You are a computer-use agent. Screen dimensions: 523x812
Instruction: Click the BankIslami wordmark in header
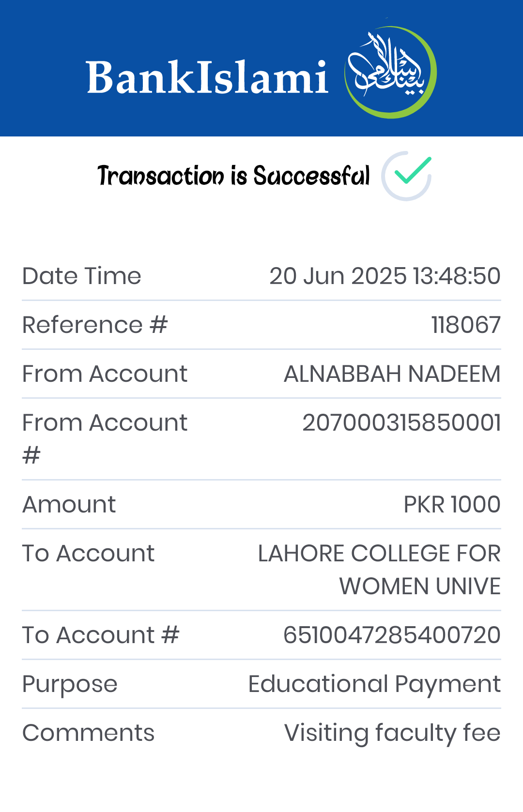pyautogui.click(x=207, y=77)
